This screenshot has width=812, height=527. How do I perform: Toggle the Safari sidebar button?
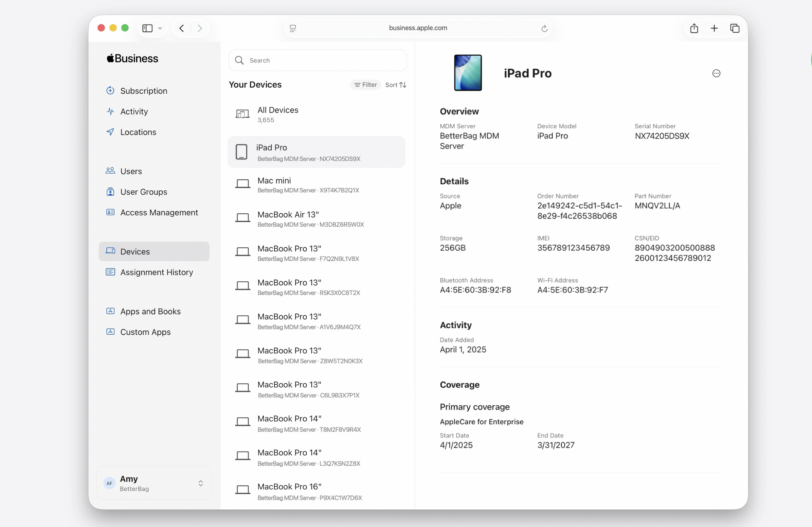tap(147, 28)
